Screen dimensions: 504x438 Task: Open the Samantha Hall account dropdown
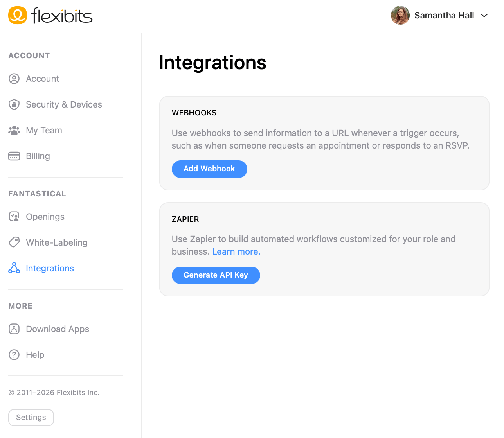pyautogui.click(x=444, y=15)
